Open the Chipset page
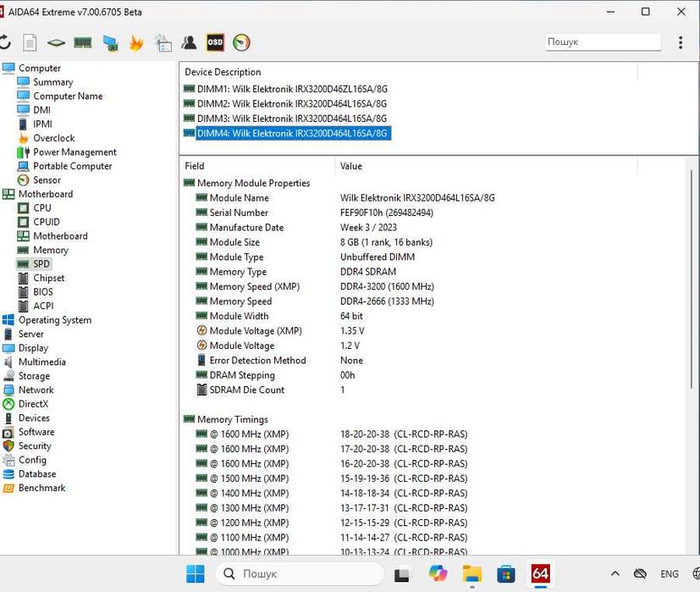Viewport: 700px width, 592px height. (x=48, y=278)
